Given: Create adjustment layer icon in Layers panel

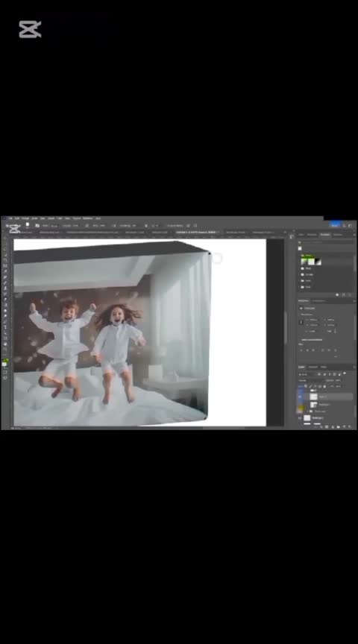Looking at the screenshot, I should 333,427.
